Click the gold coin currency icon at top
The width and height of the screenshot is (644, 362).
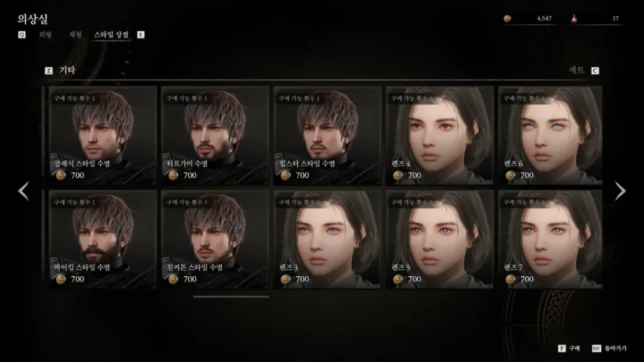point(508,18)
